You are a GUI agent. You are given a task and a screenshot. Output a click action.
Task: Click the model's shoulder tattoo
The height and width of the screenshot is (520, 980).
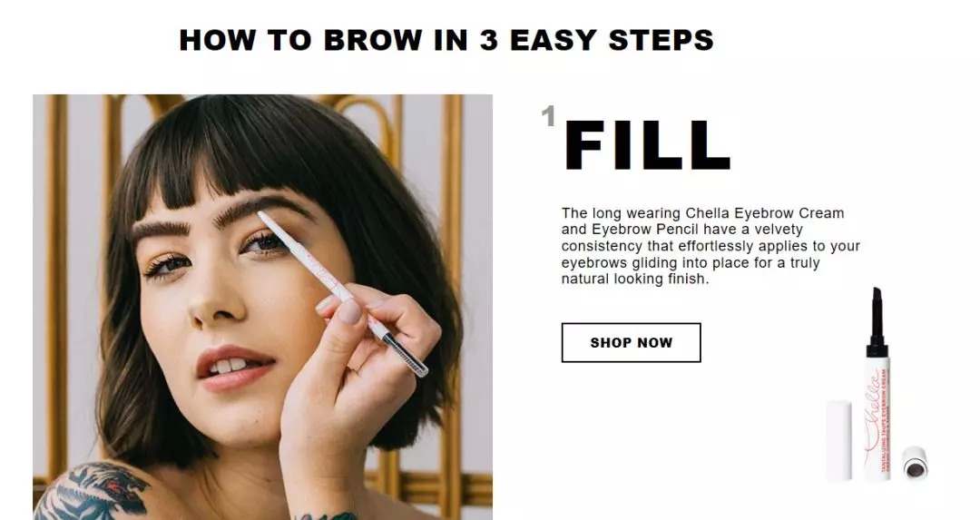[93, 491]
